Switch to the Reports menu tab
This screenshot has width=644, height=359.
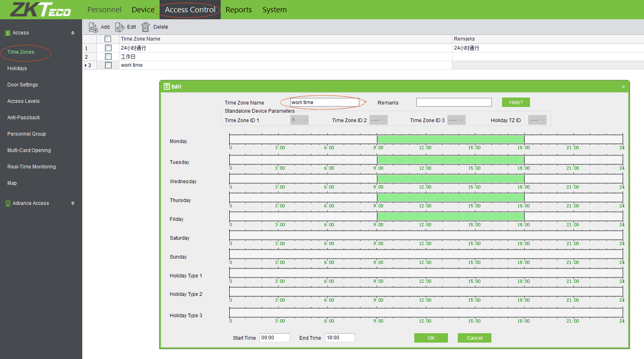(238, 9)
